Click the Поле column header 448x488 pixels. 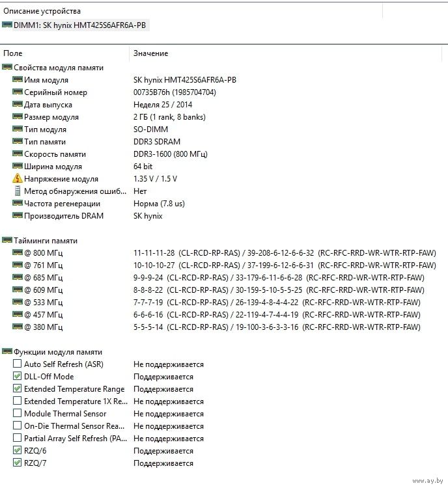(13, 53)
